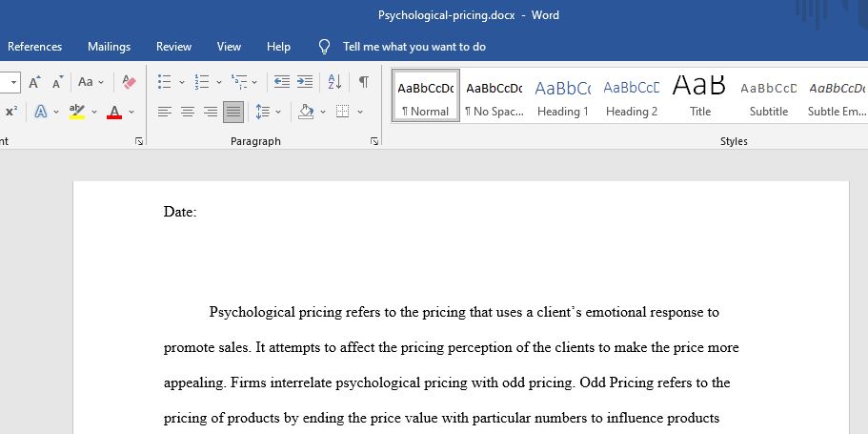Toggle Show/Hide paragraph marks
Image resolution: width=868 pixels, height=434 pixels.
(363, 82)
